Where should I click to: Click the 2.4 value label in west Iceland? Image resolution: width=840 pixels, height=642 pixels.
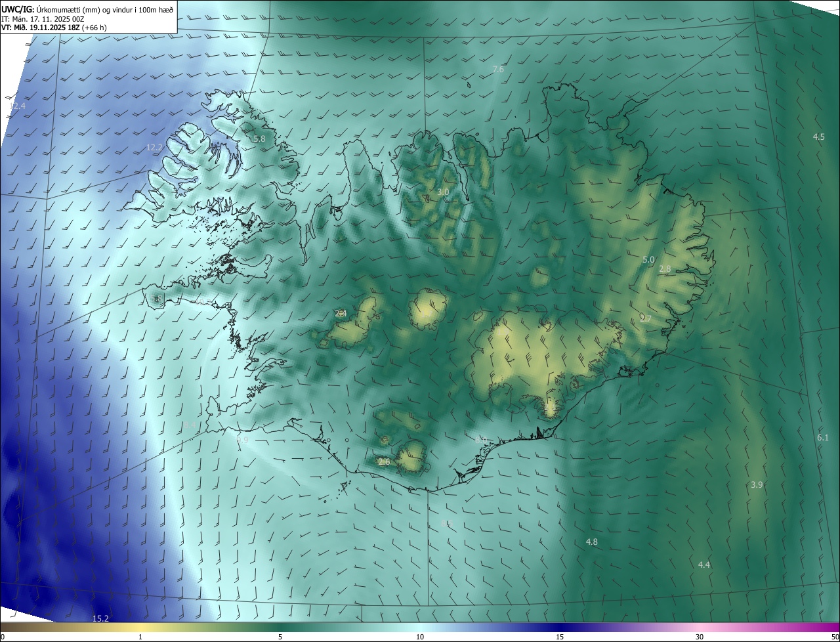point(341,314)
